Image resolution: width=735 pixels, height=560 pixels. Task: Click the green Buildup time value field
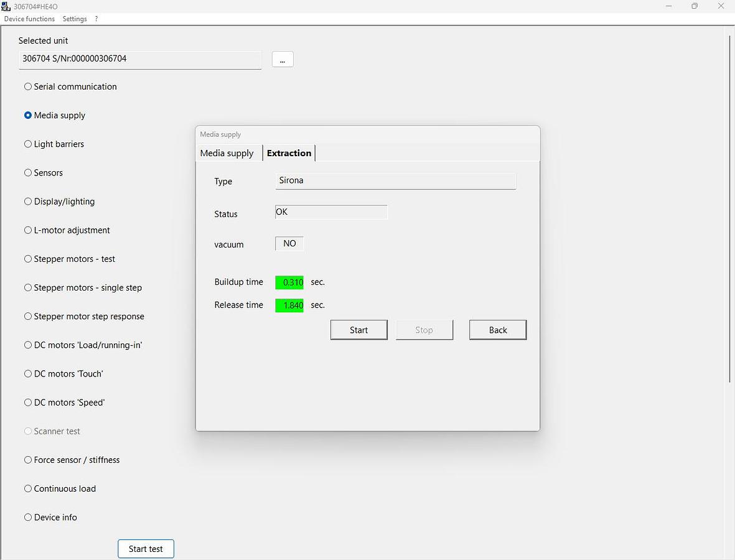click(x=289, y=282)
